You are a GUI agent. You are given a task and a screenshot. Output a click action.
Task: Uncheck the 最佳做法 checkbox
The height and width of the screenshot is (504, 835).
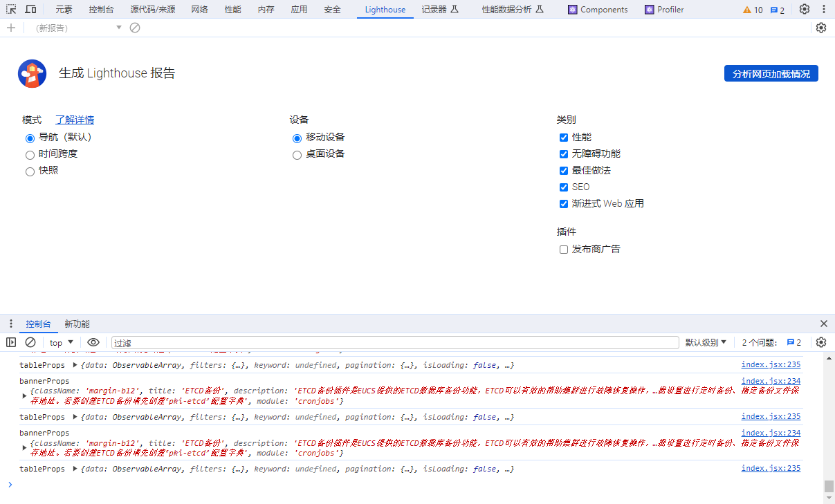tap(563, 171)
